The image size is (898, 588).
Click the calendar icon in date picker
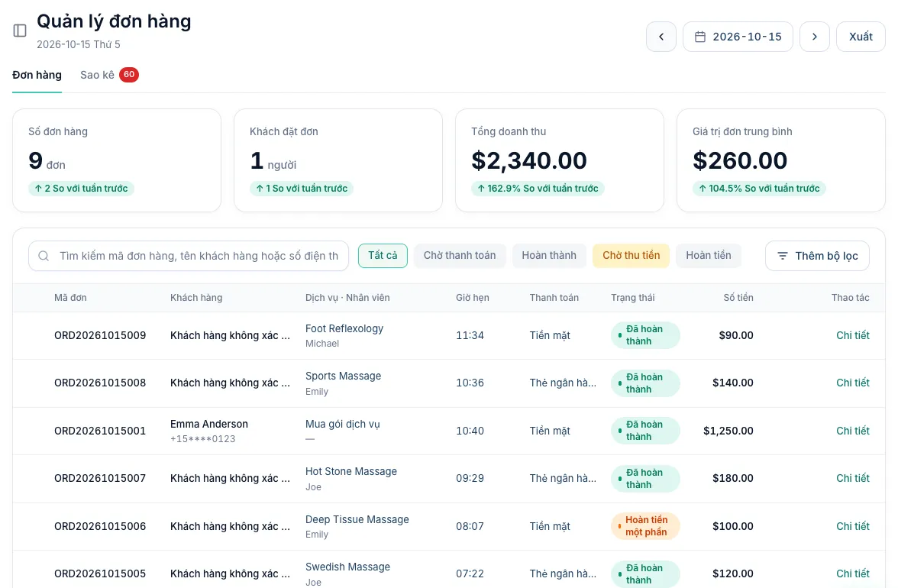pos(699,37)
